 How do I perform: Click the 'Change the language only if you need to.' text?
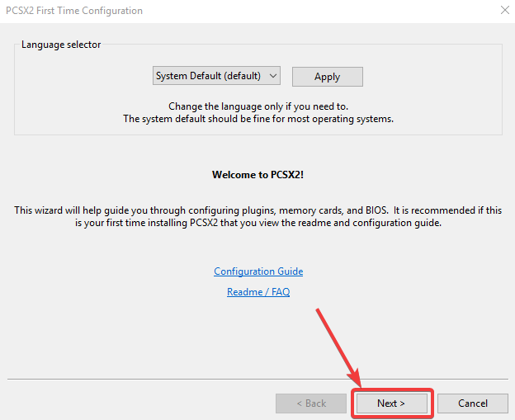(258, 106)
